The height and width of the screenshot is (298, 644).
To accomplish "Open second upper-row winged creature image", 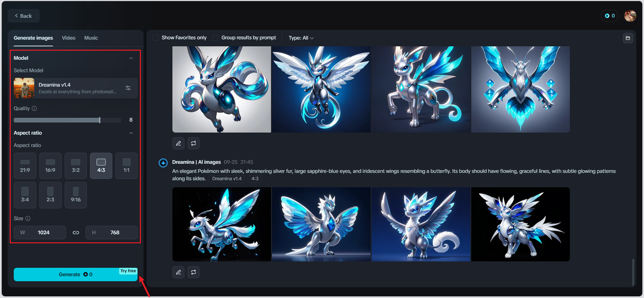I will pos(321,89).
